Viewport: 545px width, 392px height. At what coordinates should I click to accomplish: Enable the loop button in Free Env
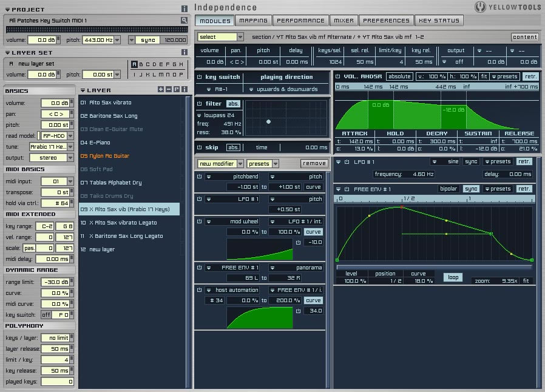click(453, 277)
